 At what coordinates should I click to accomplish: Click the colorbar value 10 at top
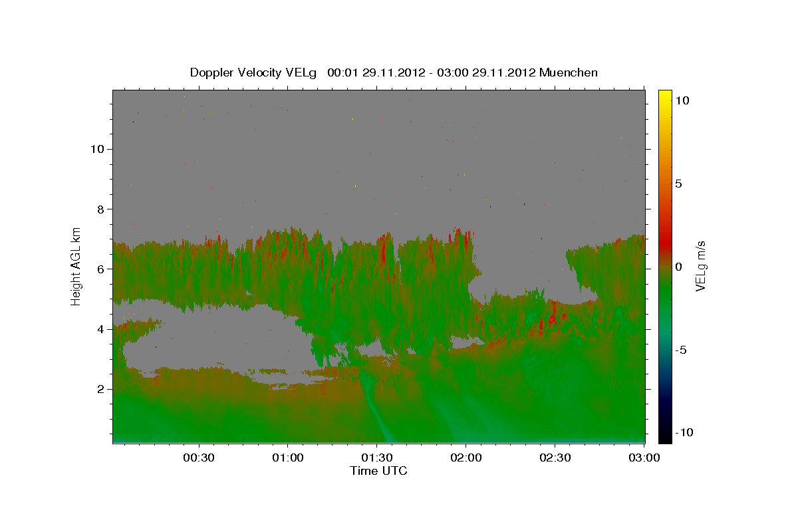tap(682, 100)
